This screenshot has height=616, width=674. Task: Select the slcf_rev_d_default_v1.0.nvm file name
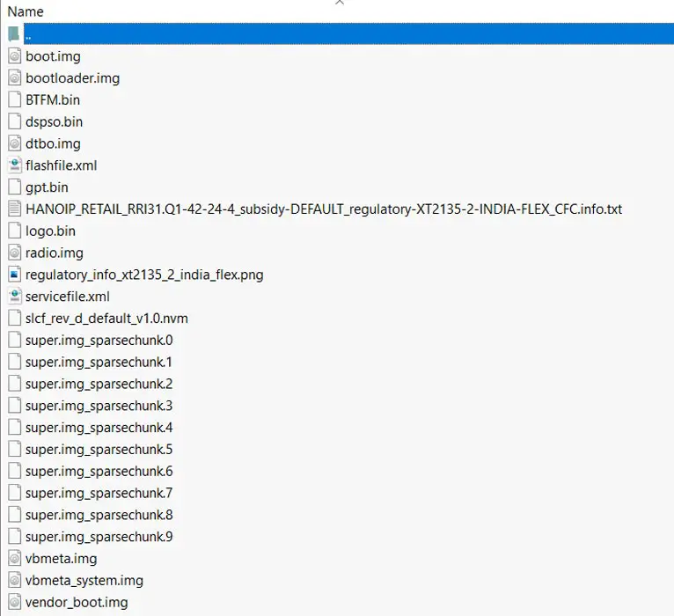pyautogui.click(x=106, y=319)
